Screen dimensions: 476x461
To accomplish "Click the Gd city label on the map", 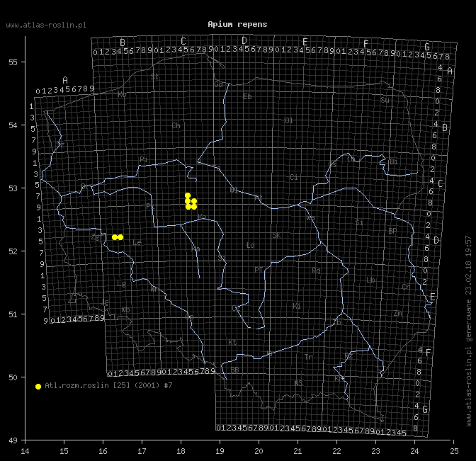I will (218, 84).
